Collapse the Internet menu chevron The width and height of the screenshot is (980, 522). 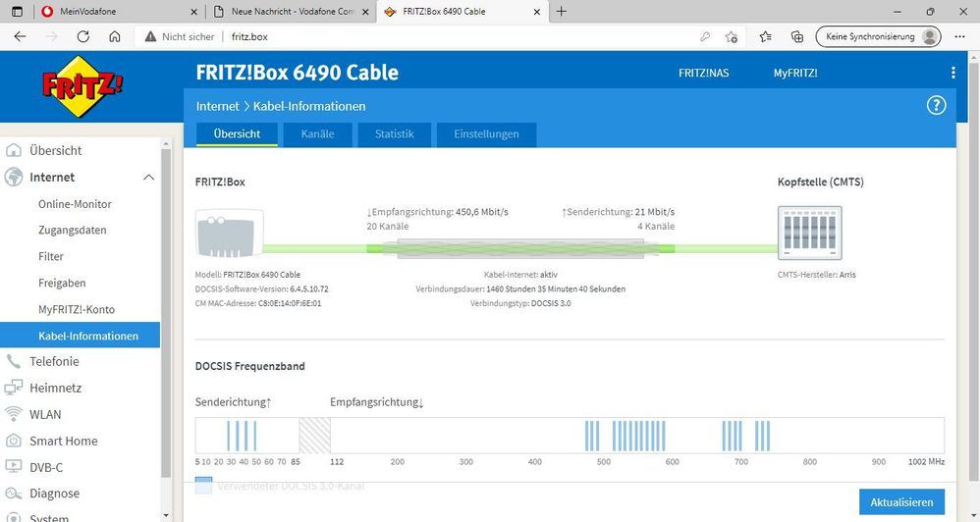click(x=148, y=178)
